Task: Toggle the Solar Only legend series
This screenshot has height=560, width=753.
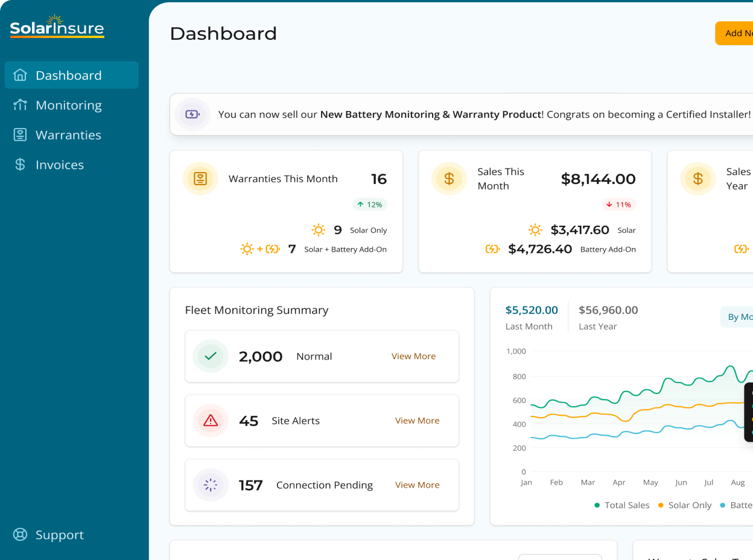Action: click(685, 505)
